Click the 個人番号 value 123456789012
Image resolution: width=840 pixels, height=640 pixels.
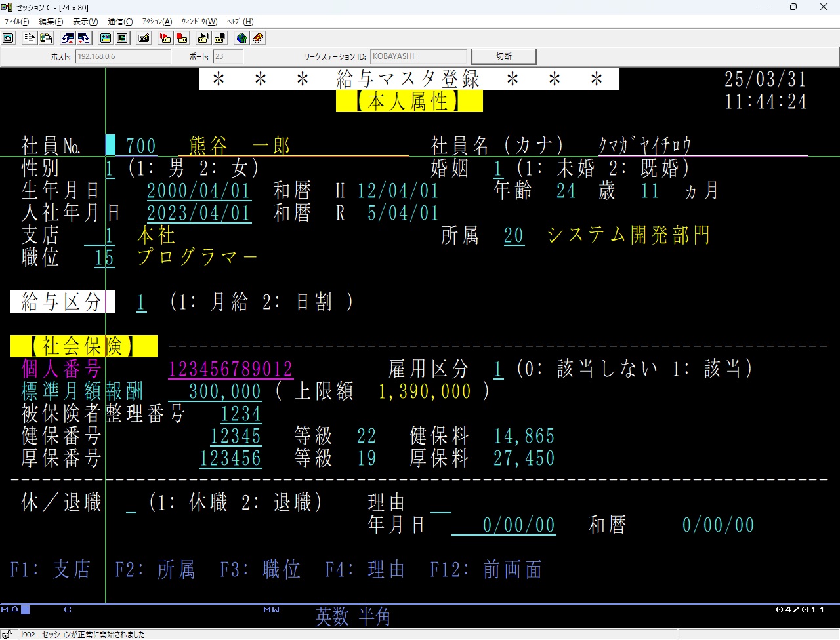click(x=230, y=369)
